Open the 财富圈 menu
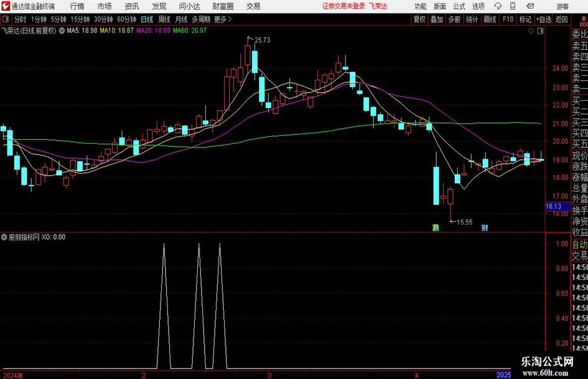 [x=223, y=6]
